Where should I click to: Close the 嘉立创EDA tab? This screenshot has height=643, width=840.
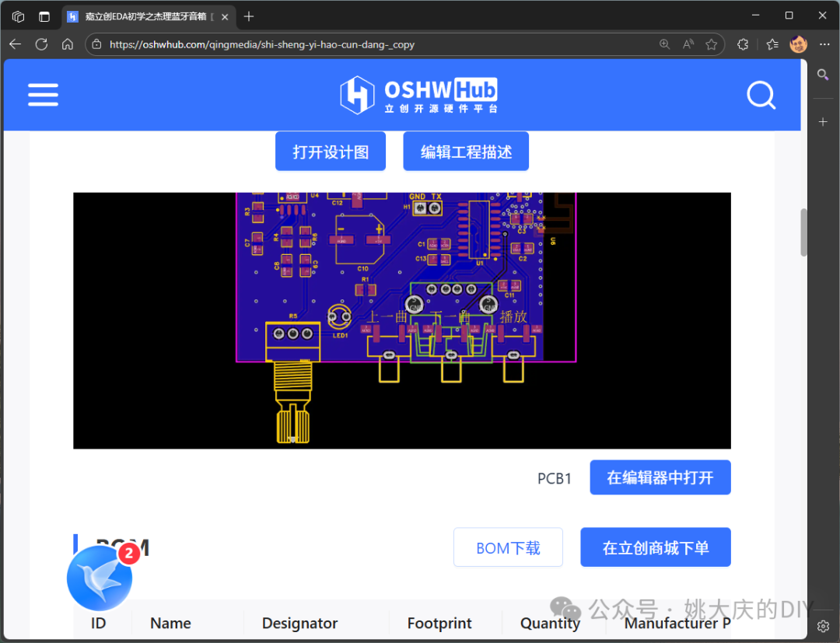pos(225,16)
